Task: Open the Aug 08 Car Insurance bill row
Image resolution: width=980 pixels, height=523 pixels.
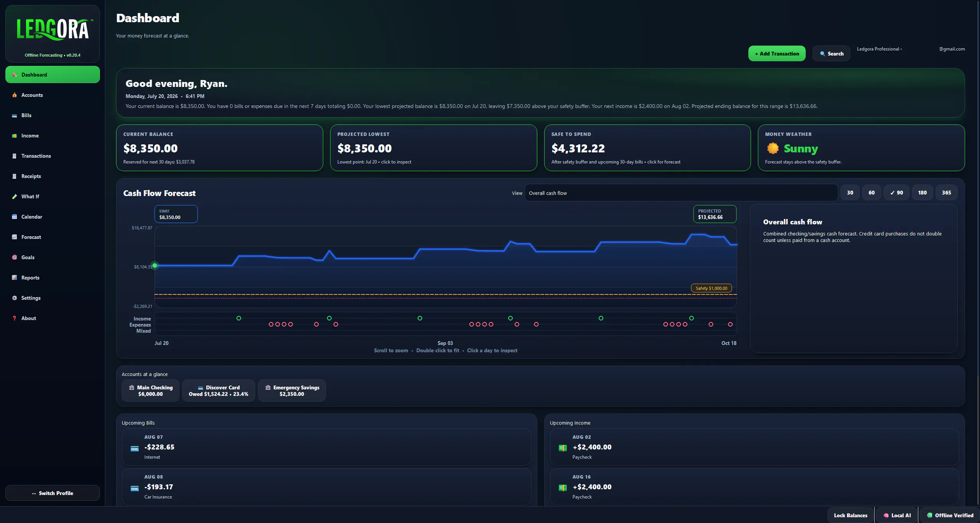Action: click(x=326, y=487)
